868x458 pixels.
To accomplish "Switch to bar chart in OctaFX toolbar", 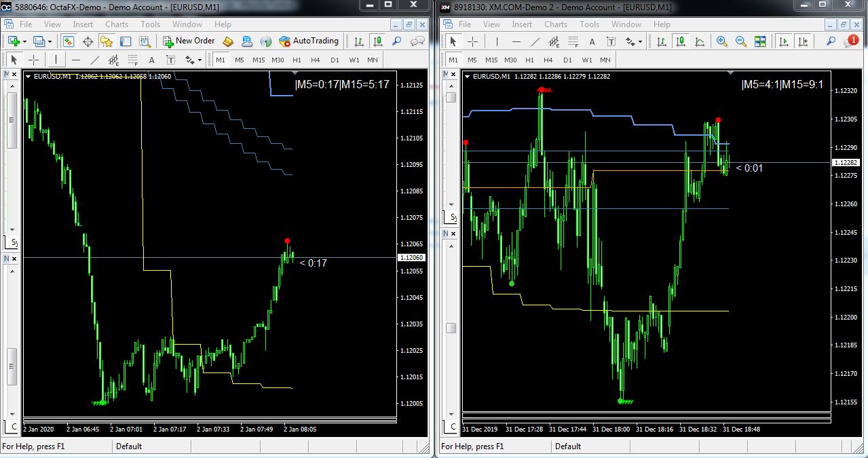I will 359,41.
